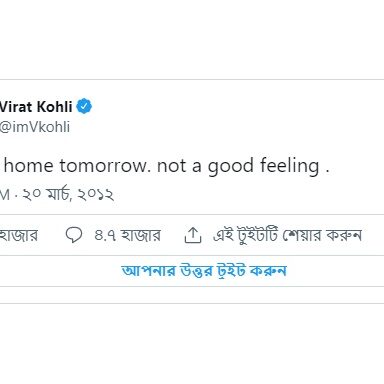Click the share upload arrow icon
This screenshot has height=384, width=384.
193,235
